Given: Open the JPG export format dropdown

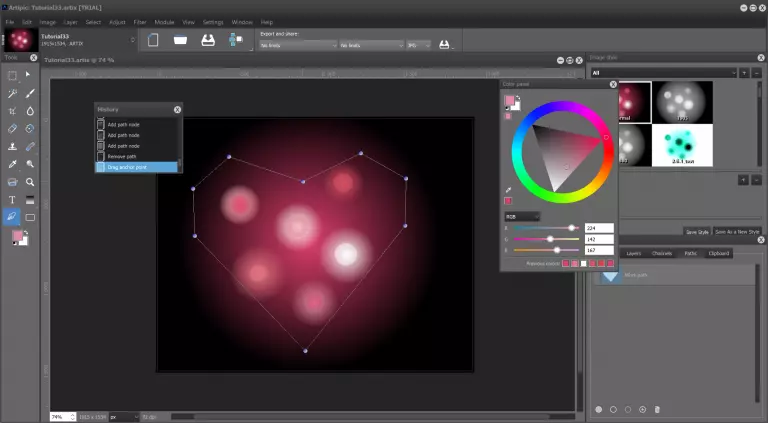Looking at the screenshot, I should pyautogui.click(x=418, y=45).
